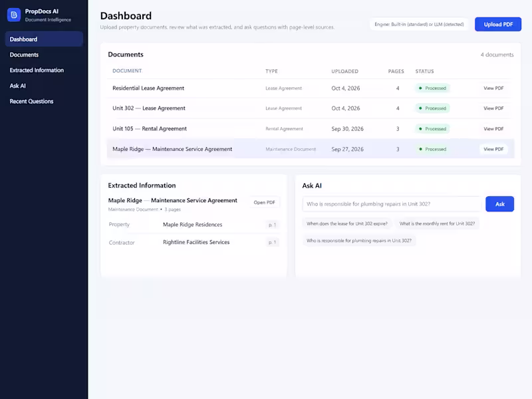Click the Processed status of Unit 105 row

click(433, 129)
